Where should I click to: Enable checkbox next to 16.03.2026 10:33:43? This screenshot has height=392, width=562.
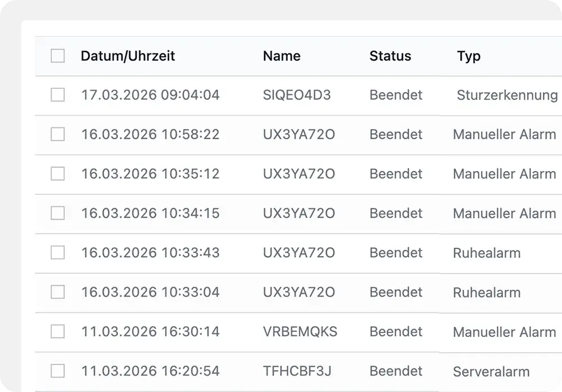point(58,253)
